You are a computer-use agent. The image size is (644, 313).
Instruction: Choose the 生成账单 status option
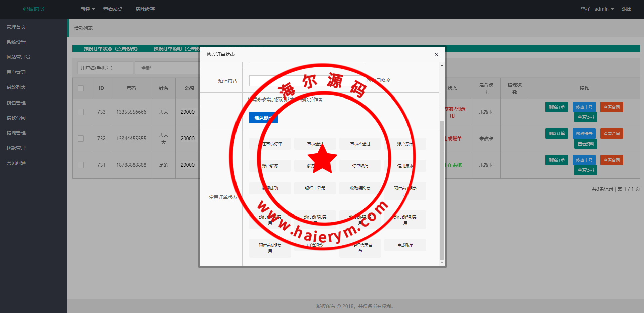click(405, 245)
